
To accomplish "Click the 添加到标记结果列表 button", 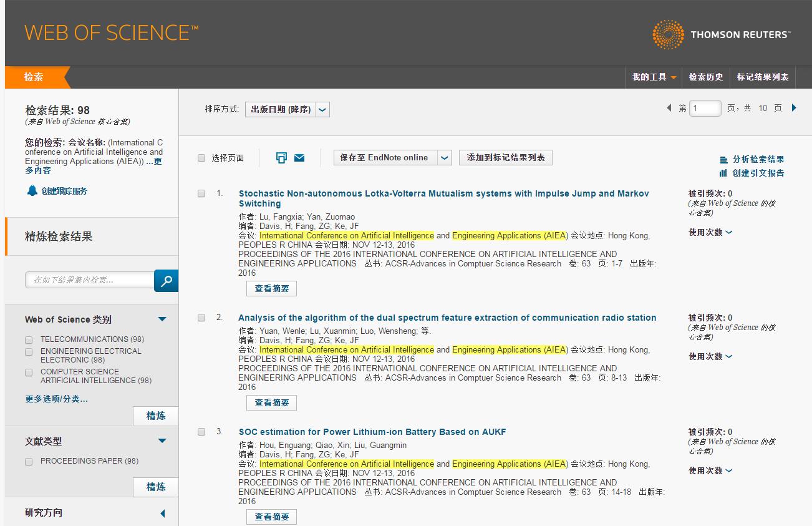I will click(506, 158).
